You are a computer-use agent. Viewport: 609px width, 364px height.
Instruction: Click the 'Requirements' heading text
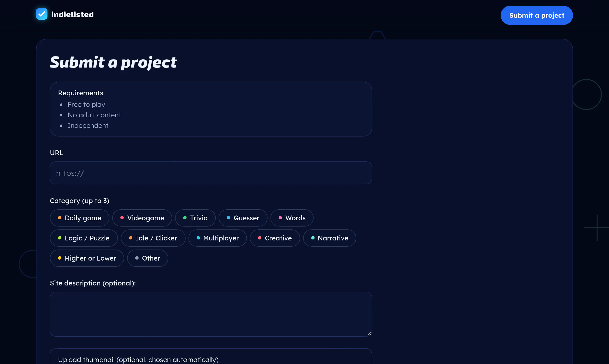[x=81, y=93]
